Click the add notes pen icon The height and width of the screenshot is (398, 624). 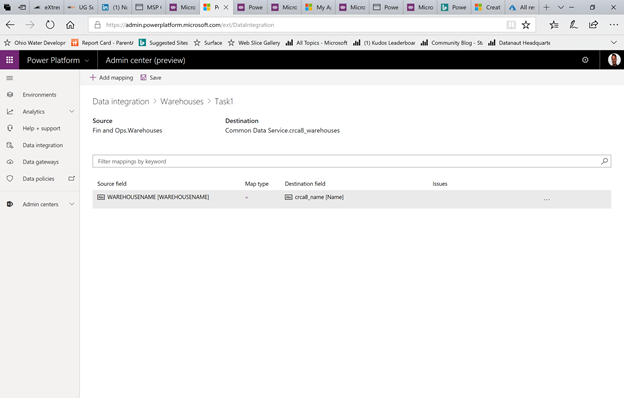[573, 25]
